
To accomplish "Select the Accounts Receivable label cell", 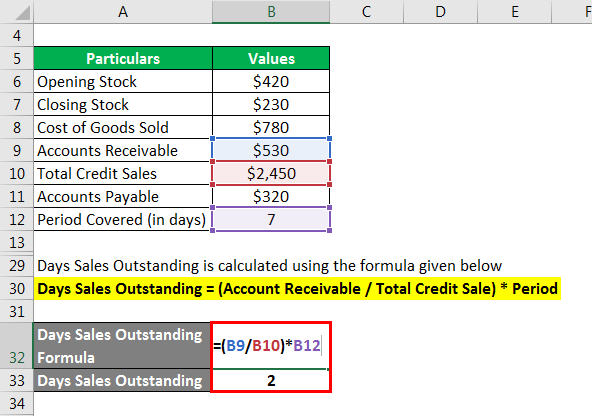I will click(123, 151).
